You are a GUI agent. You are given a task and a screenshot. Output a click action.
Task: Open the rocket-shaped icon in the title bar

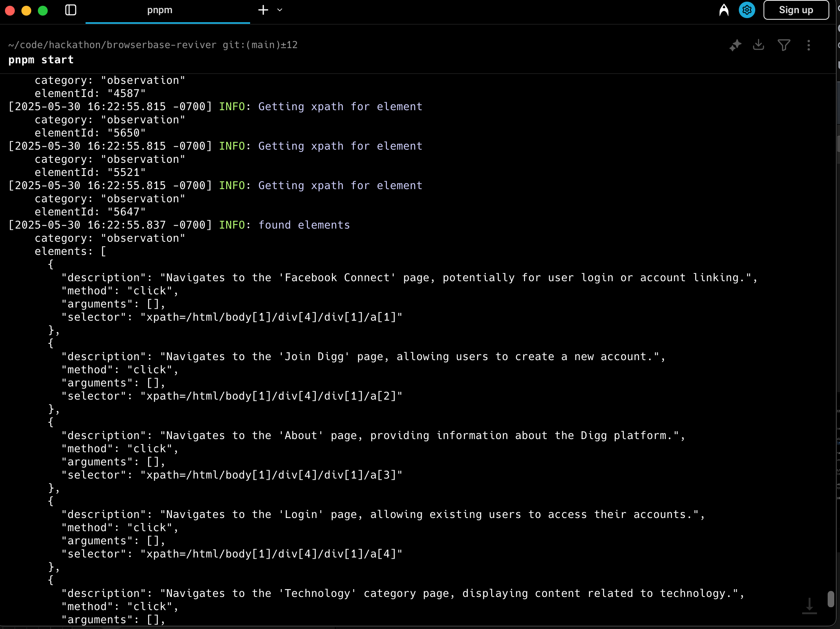(x=724, y=10)
